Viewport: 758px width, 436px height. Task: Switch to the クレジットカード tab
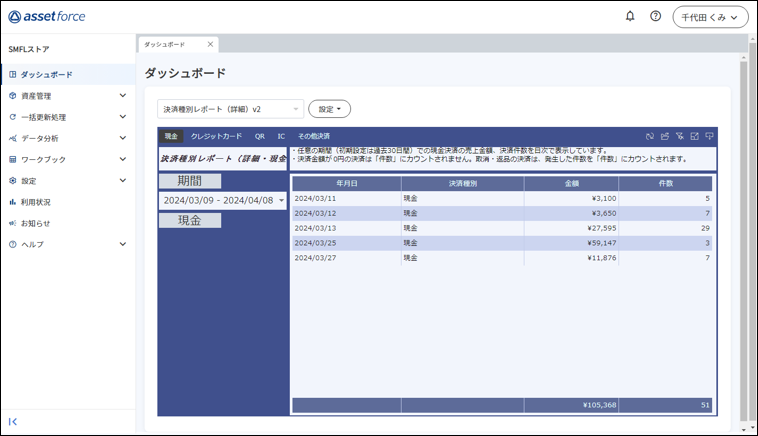(x=216, y=136)
